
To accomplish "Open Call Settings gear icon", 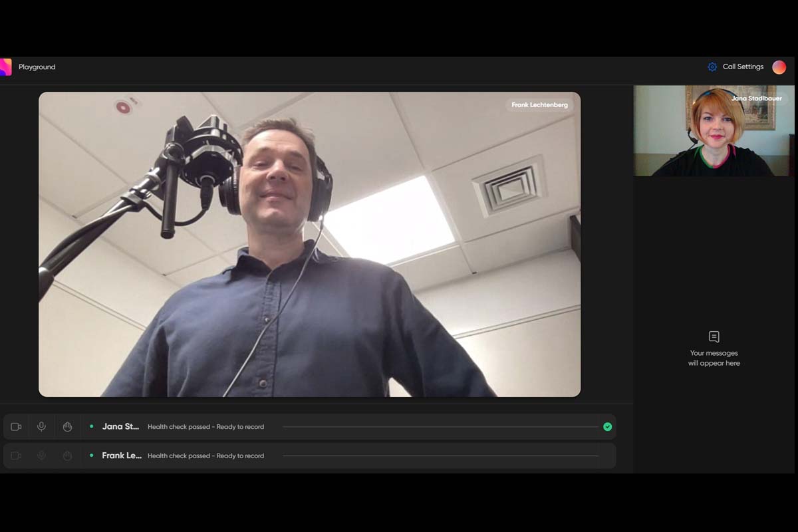I will click(712, 67).
